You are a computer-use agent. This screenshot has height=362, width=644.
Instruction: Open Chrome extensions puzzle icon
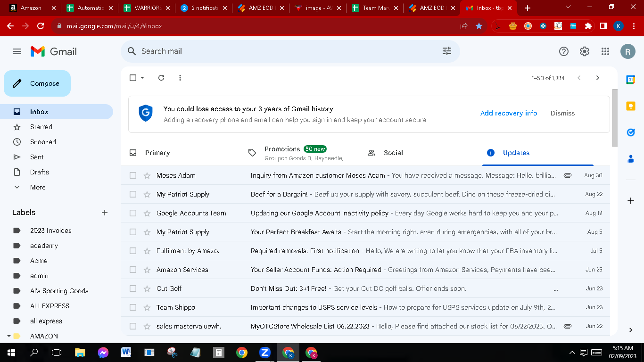pos(588,26)
